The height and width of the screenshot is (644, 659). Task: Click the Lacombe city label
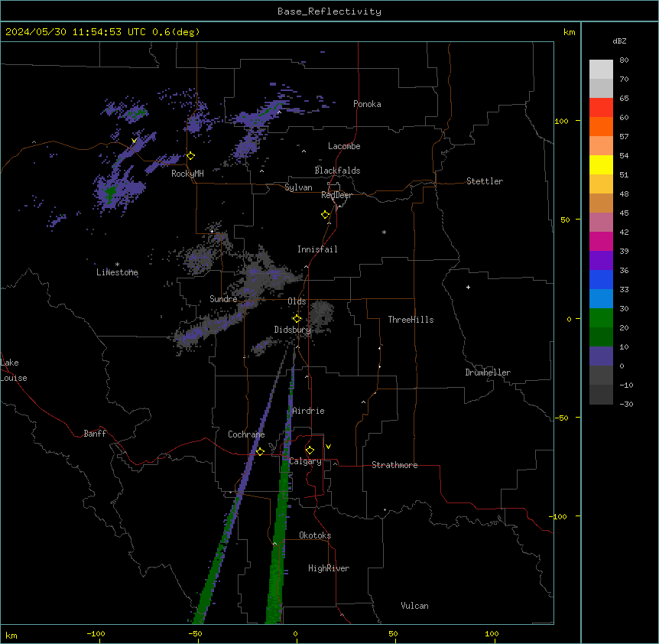[x=344, y=146]
